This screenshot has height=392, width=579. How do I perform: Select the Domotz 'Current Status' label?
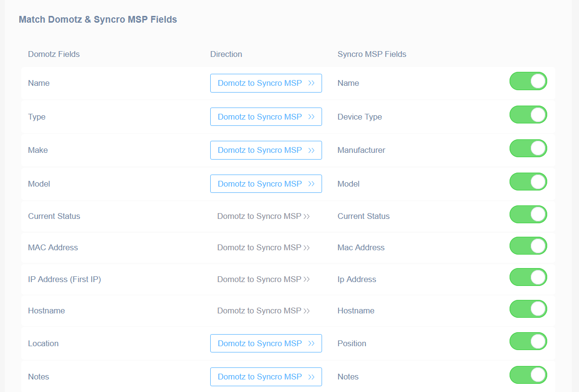(x=54, y=216)
